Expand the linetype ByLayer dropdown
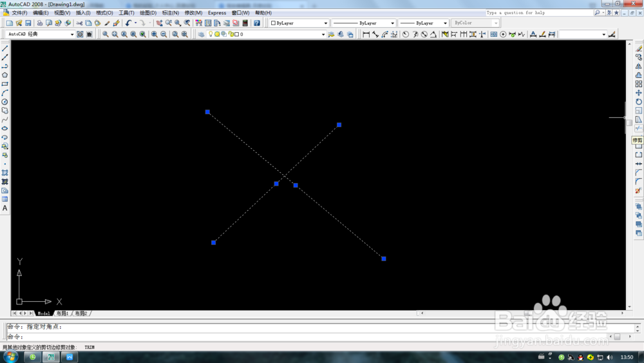Image resolution: width=644 pixels, height=363 pixels. [x=392, y=23]
